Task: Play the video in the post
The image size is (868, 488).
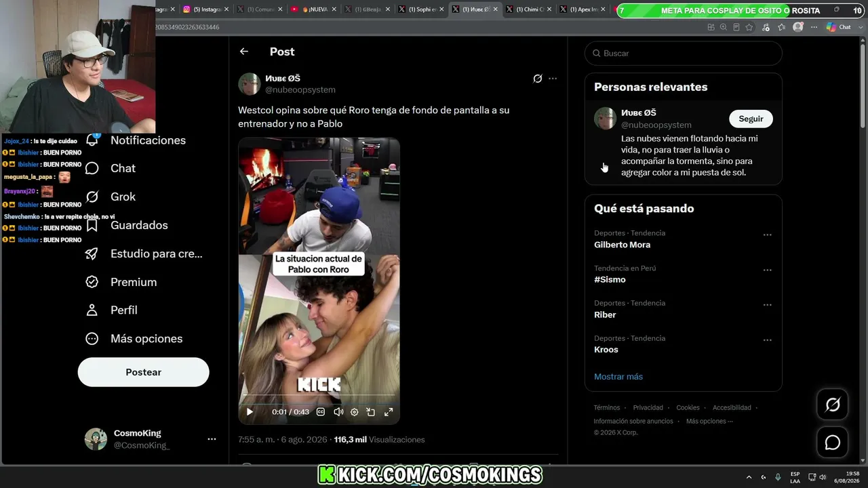Action: click(x=250, y=411)
